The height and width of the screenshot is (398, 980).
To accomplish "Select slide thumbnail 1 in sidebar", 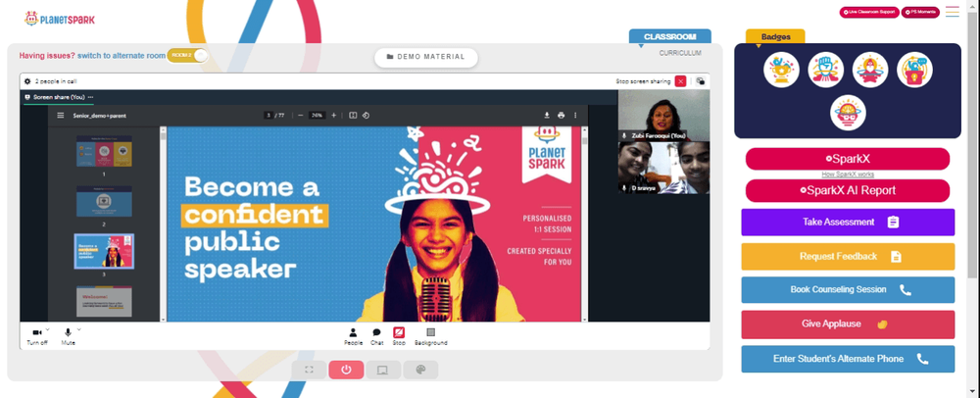I will pyautogui.click(x=104, y=151).
